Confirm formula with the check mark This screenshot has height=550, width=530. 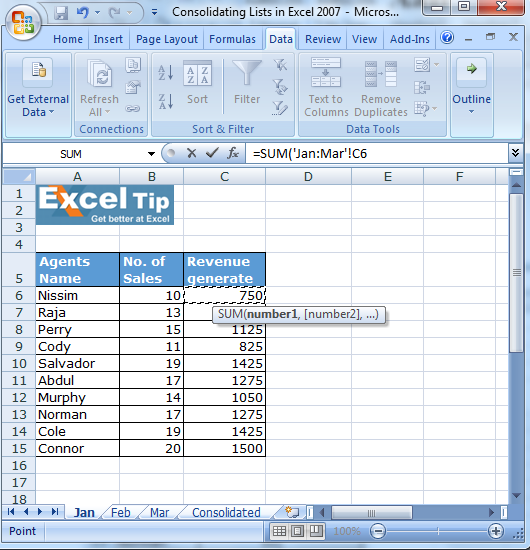(x=212, y=153)
